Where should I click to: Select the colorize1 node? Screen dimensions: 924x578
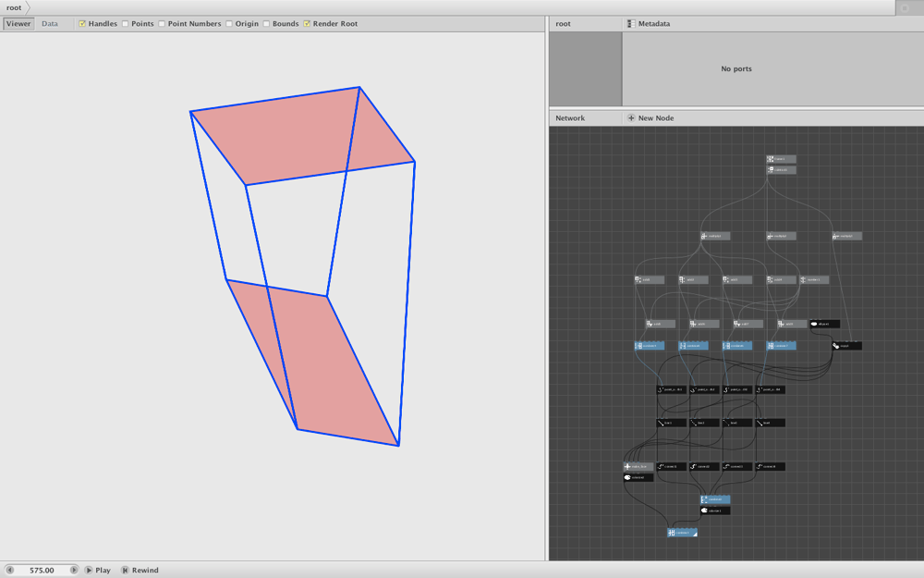(715, 510)
